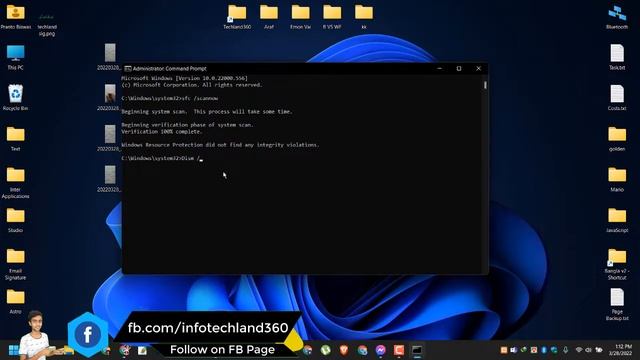
Task: Open Messenger from the taskbar
Action: point(380,350)
